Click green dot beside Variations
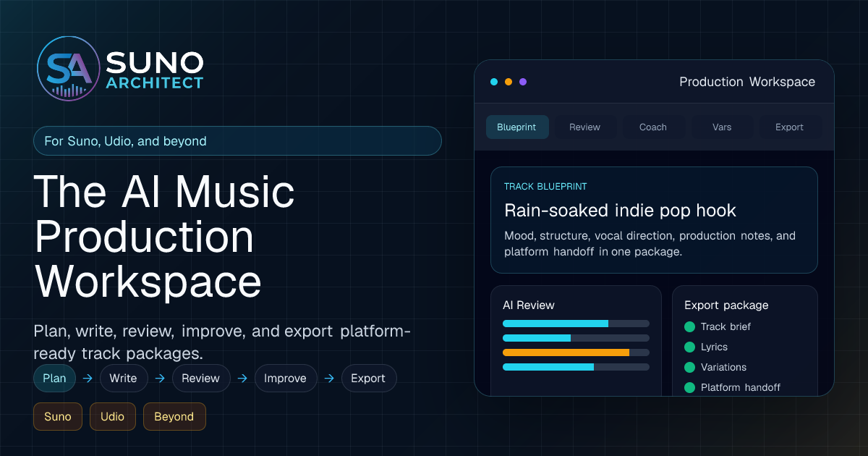The height and width of the screenshot is (456, 868). (689, 367)
